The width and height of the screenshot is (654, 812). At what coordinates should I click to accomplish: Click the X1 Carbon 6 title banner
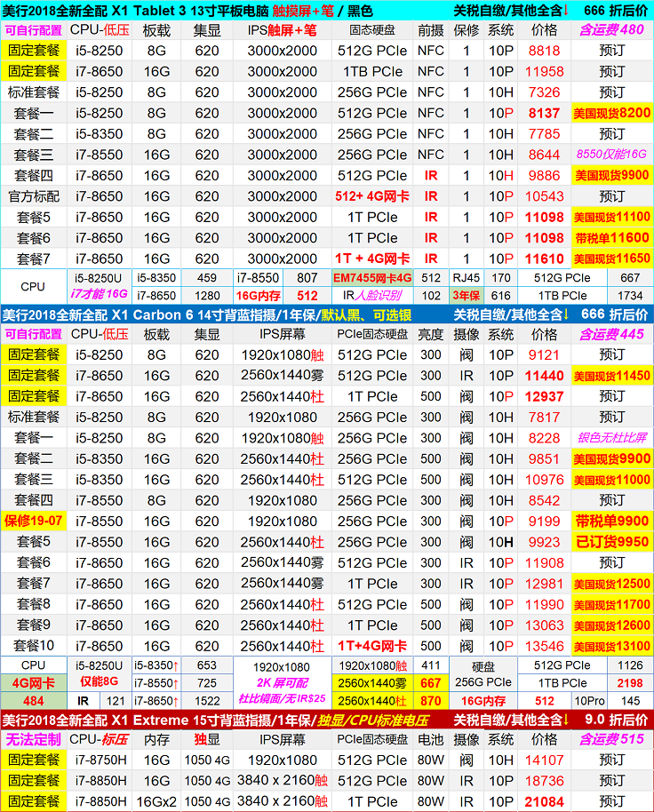coord(327,314)
